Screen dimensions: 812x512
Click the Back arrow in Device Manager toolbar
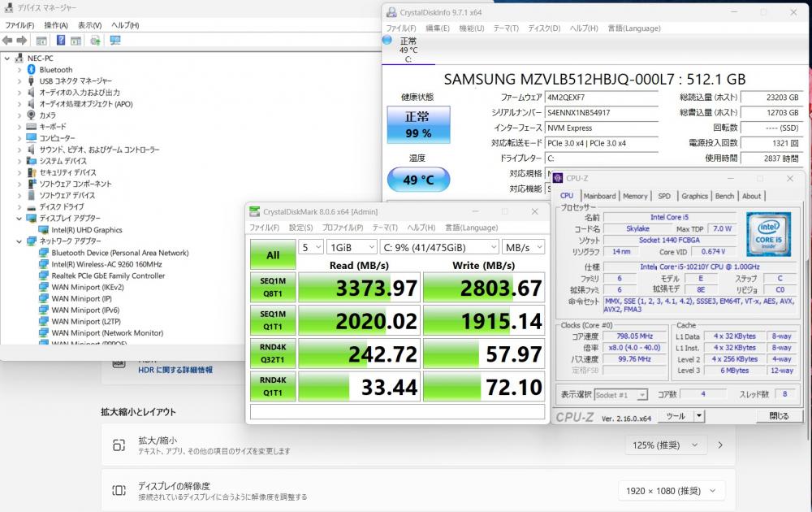(8, 41)
